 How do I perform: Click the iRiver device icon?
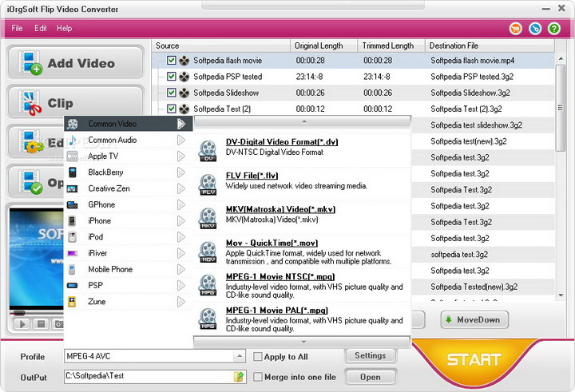tap(72, 253)
